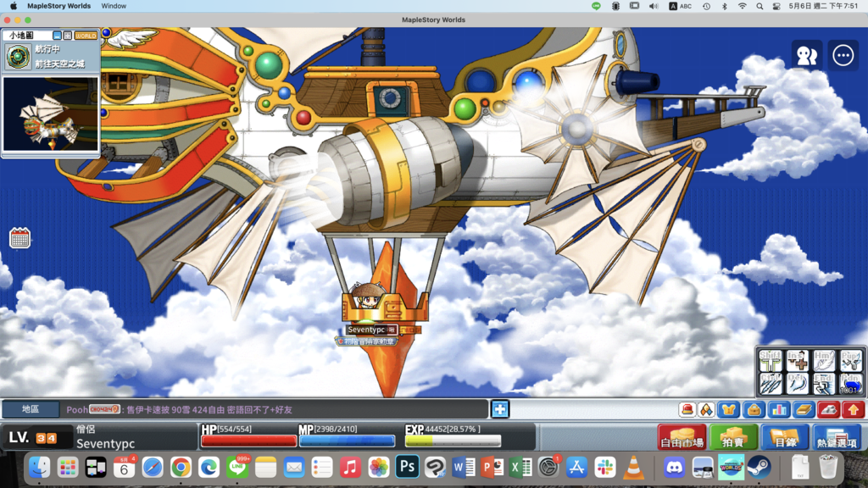
Task: Open the Shift hotkey skill slot
Action: (x=770, y=360)
